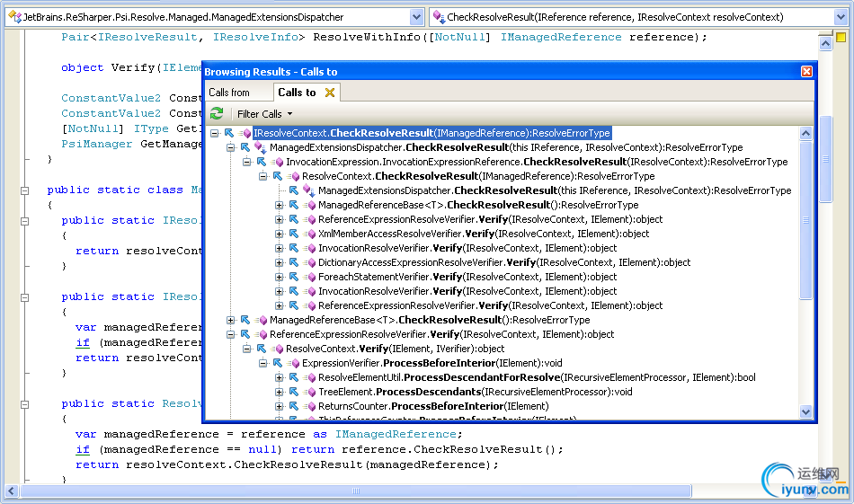Expand TreeElement.ProcessDescendants node

point(280,392)
